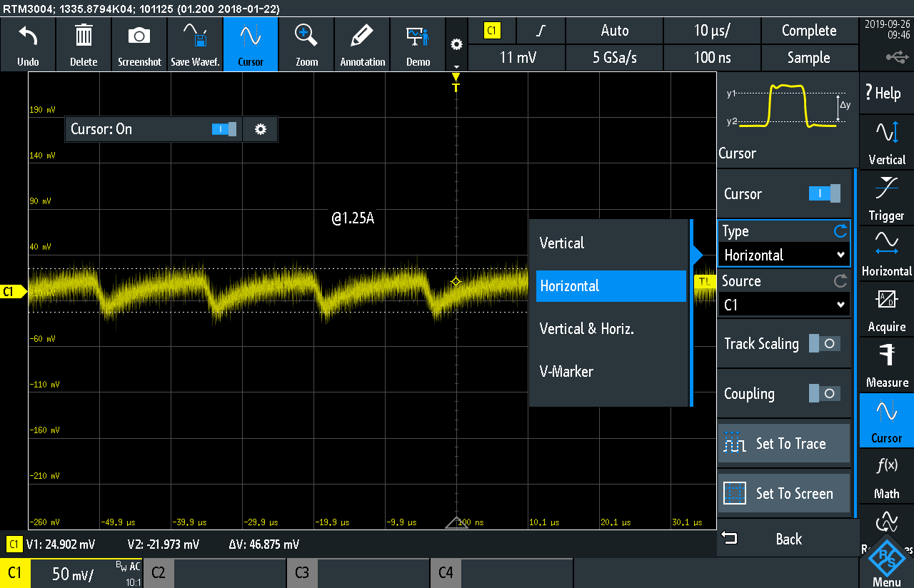Toggle the Cursor: On overlay switch
This screenshot has width=914, height=588.
(224, 129)
